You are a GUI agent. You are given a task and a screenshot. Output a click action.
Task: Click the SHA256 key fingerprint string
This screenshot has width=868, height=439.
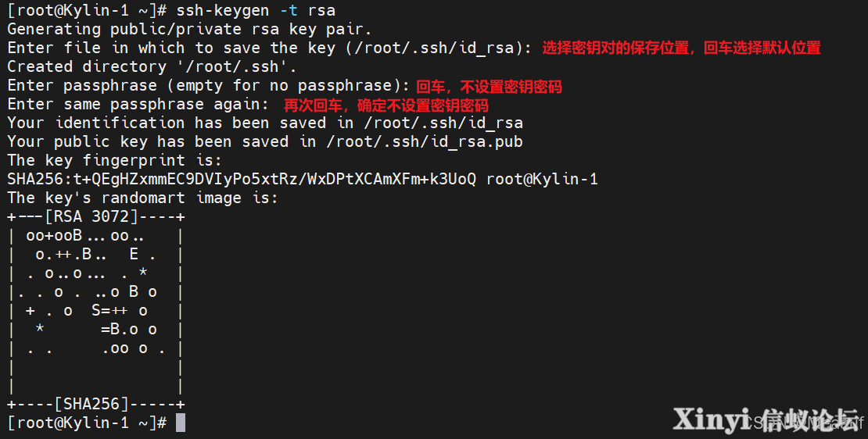tap(242, 179)
